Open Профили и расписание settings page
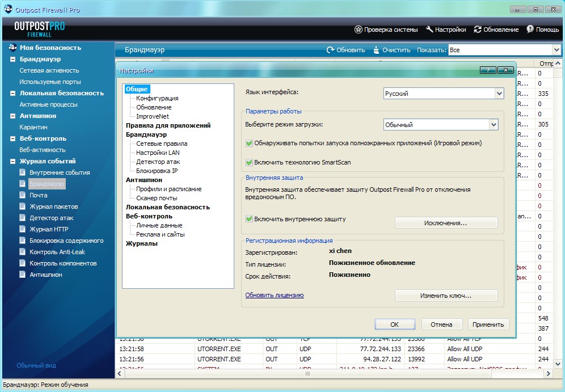Viewport: 565px width, 392px height. coord(168,189)
